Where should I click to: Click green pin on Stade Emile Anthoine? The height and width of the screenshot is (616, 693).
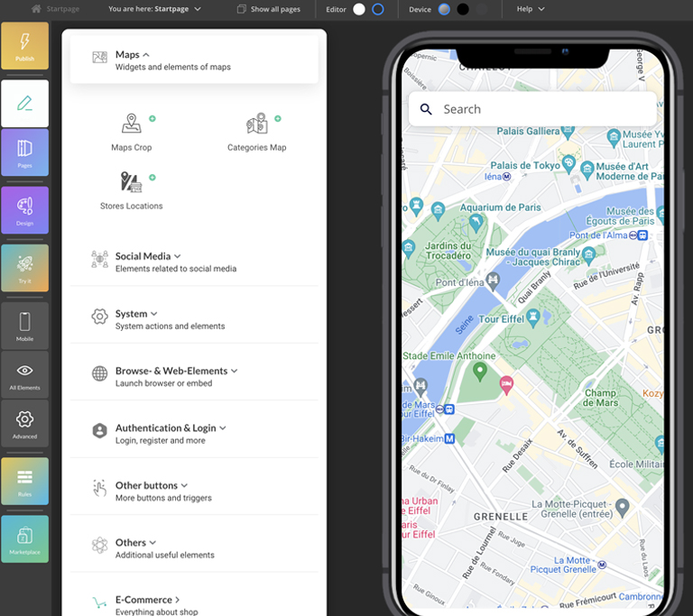click(480, 372)
